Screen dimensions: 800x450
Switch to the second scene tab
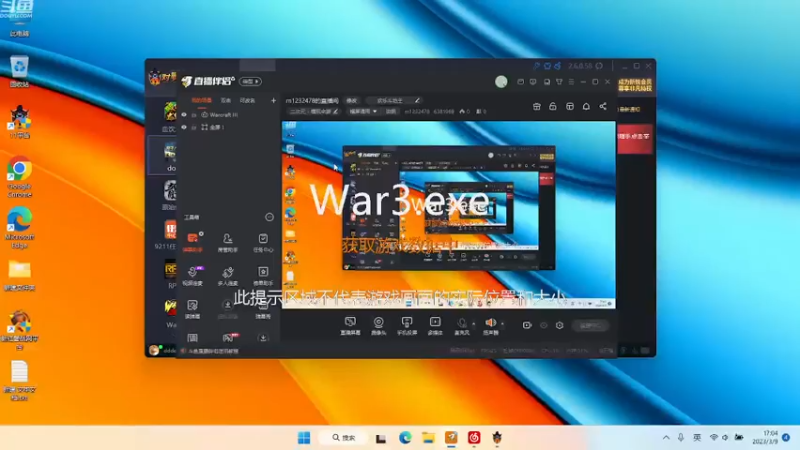point(226,101)
